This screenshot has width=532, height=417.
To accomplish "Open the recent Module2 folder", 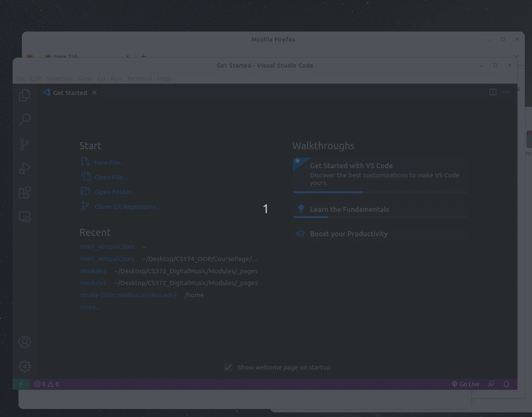I will pyautogui.click(x=93, y=283).
